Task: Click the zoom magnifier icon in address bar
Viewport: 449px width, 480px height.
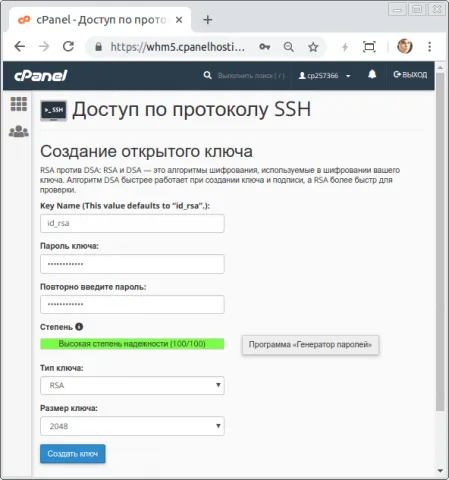Action: 289,47
